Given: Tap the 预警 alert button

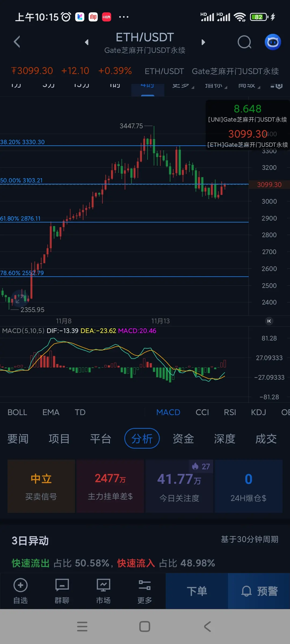Looking at the screenshot, I should click(x=259, y=591).
